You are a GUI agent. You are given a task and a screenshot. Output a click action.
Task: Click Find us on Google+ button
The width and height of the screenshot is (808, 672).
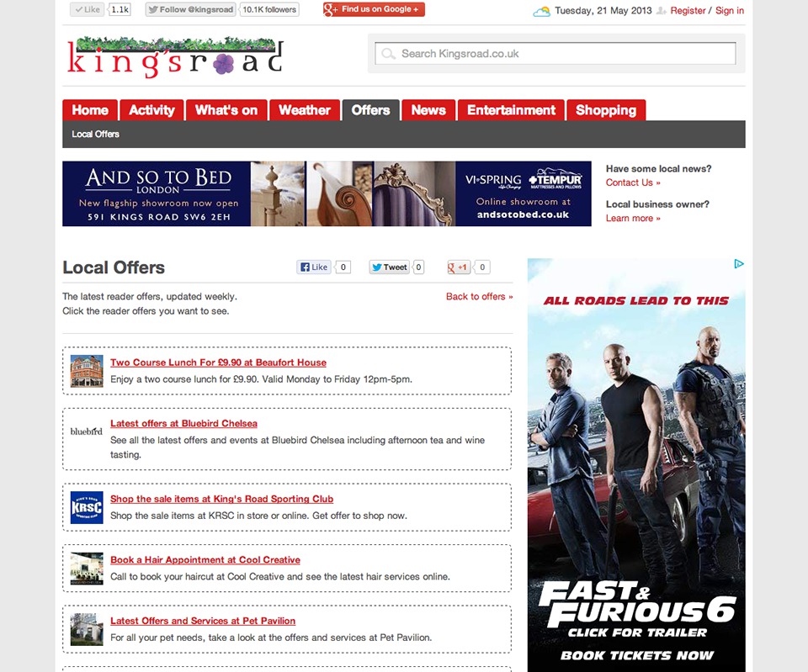coord(374,9)
